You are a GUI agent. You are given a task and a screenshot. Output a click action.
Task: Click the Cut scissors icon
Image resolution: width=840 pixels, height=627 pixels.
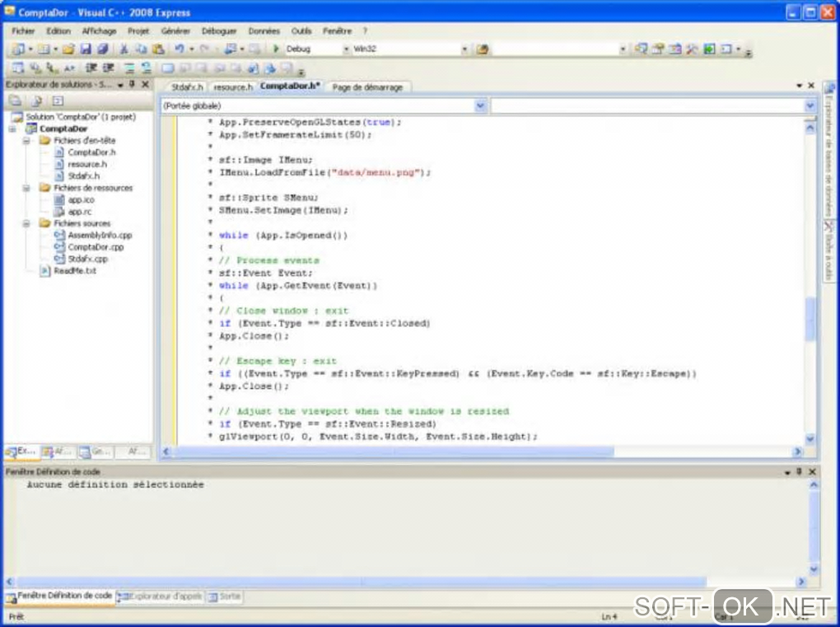[124, 49]
